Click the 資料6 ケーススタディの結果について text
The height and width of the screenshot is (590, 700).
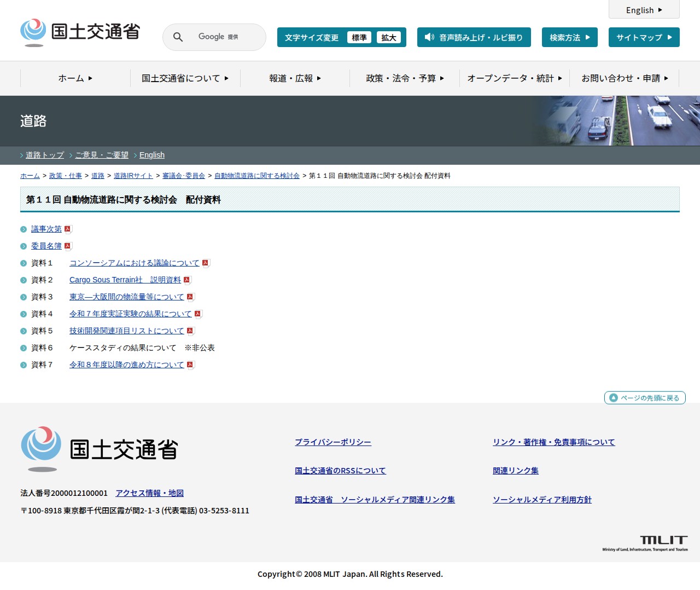pos(123,348)
